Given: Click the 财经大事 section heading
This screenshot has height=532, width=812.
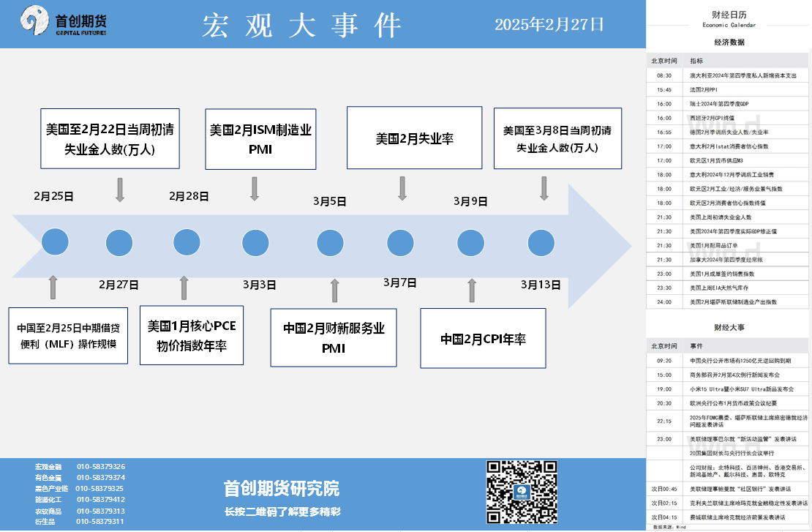Looking at the screenshot, I should [x=729, y=327].
